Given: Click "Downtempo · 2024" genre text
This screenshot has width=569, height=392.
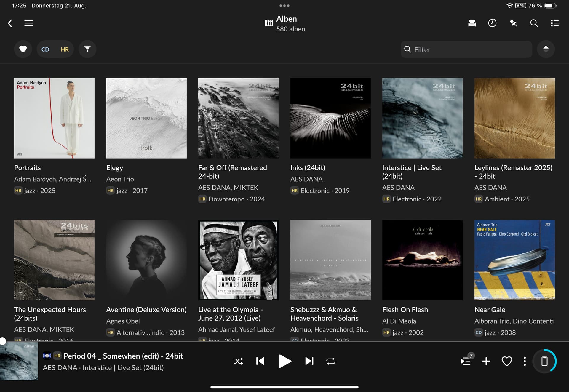Looking at the screenshot, I should (237, 199).
